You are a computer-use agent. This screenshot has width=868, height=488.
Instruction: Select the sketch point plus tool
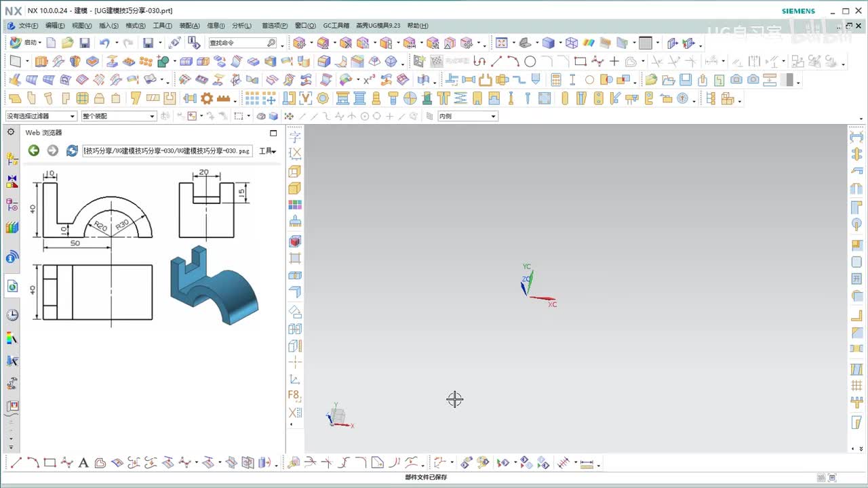(614, 62)
